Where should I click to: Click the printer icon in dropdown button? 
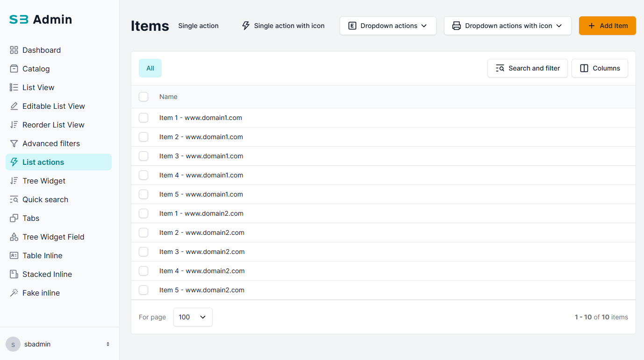click(x=457, y=26)
